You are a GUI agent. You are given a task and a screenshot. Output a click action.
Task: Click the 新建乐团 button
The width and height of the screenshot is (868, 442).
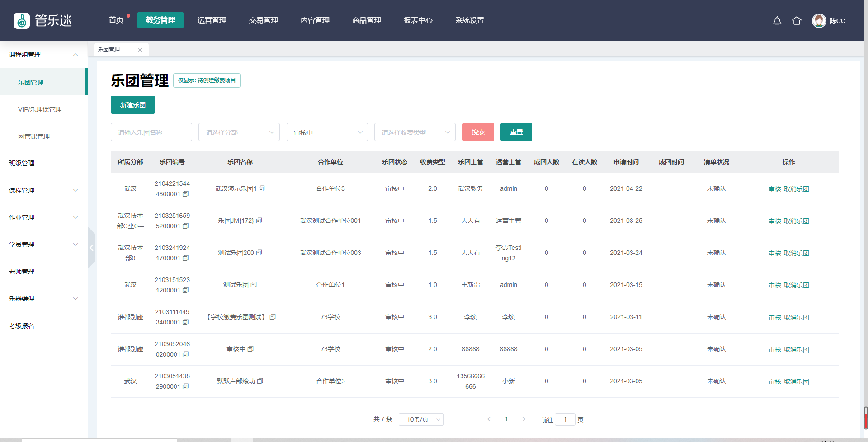click(132, 105)
